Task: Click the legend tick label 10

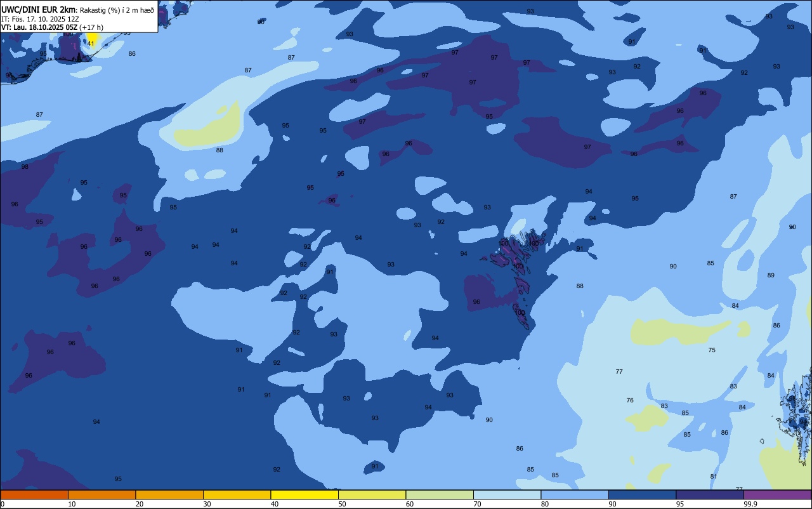Action: point(72,504)
